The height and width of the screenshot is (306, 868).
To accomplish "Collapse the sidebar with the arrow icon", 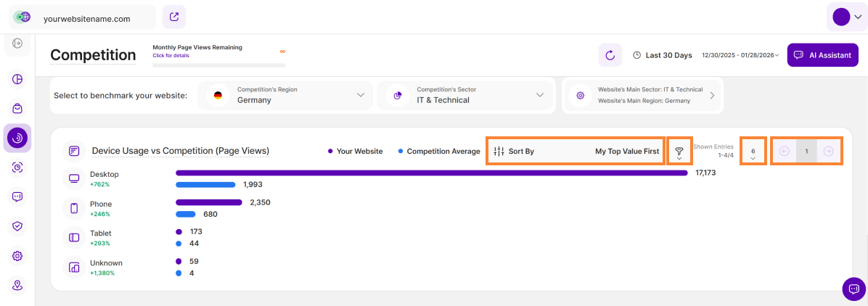I will click(x=17, y=44).
